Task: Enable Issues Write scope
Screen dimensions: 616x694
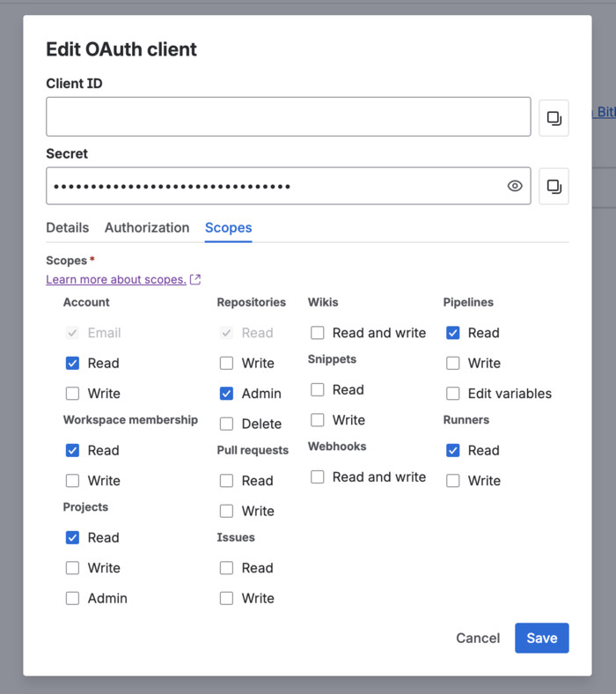Action: coord(226,598)
